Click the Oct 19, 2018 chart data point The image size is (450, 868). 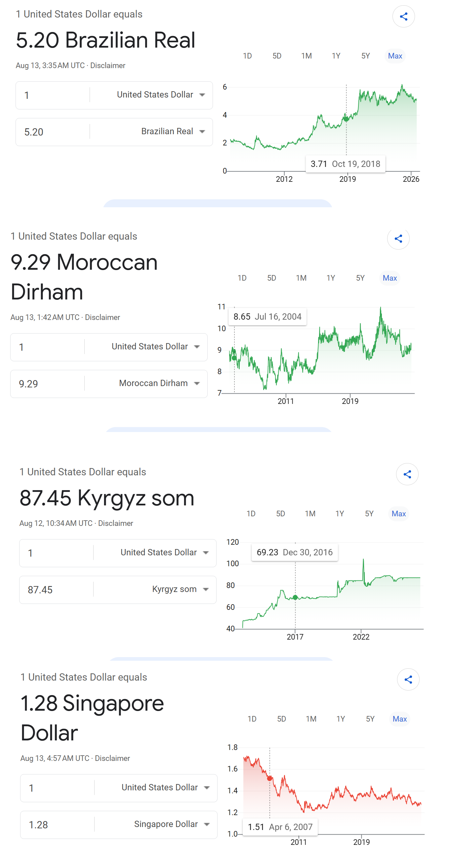[346, 119]
